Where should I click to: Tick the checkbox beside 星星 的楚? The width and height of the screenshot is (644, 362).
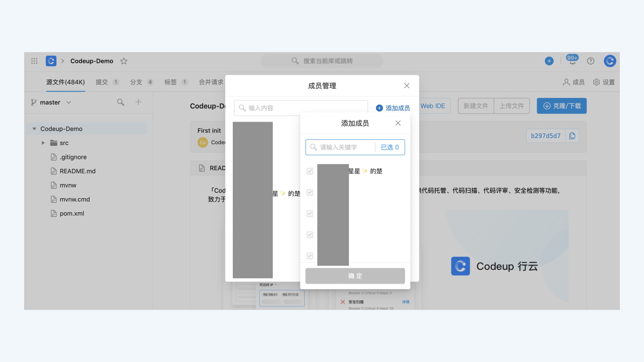310,171
